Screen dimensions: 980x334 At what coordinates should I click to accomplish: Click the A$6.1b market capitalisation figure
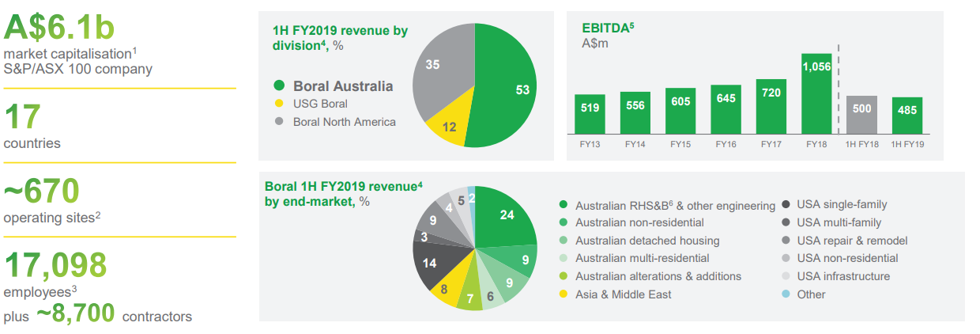coord(59,28)
